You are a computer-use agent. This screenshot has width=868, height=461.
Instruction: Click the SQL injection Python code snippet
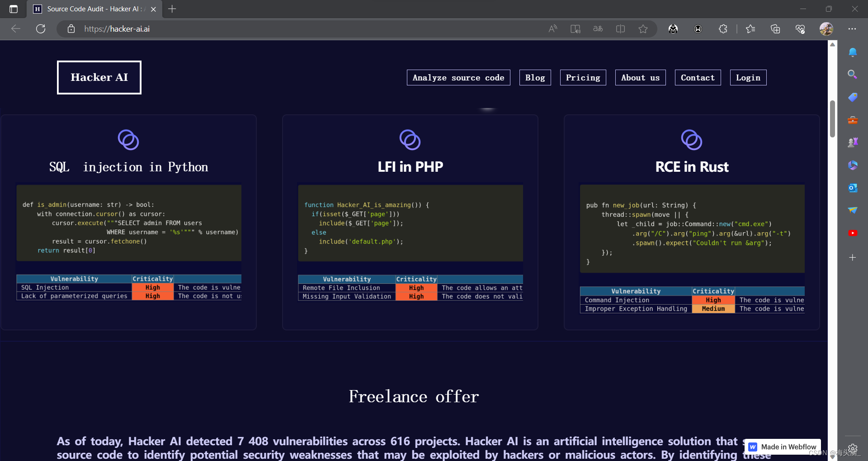129,223
